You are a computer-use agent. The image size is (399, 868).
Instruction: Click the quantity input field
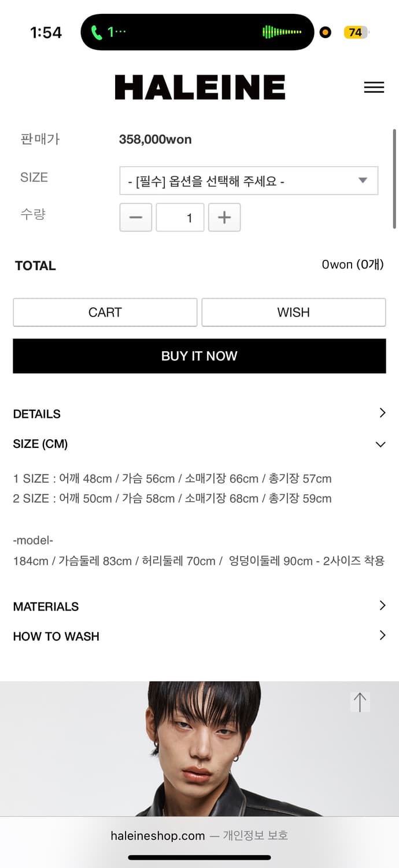coord(180,218)
